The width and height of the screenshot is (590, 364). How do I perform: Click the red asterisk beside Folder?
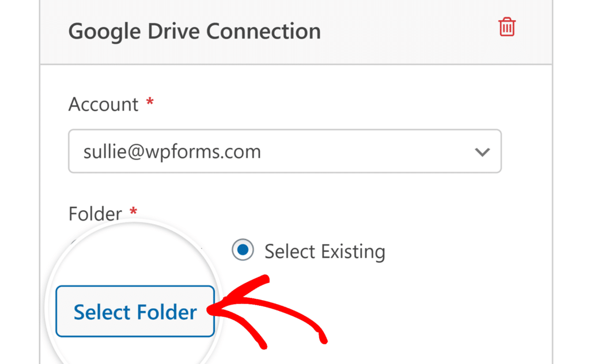pos(133,212)
